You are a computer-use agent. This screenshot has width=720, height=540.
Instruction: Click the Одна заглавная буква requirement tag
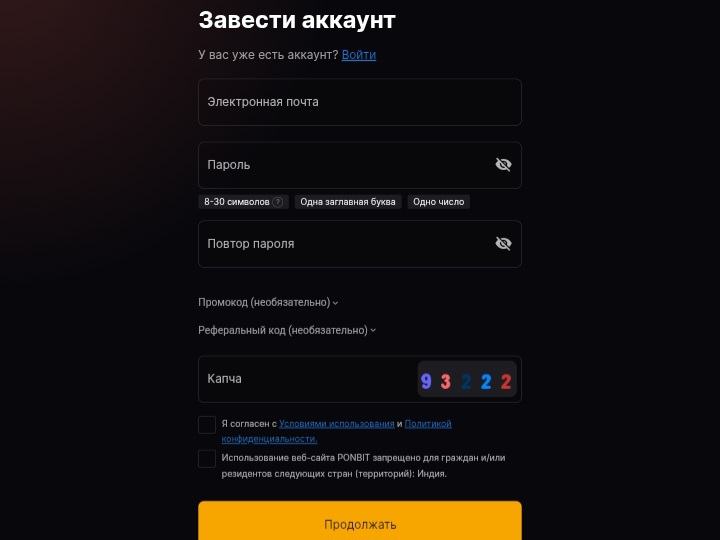(348, 202)
